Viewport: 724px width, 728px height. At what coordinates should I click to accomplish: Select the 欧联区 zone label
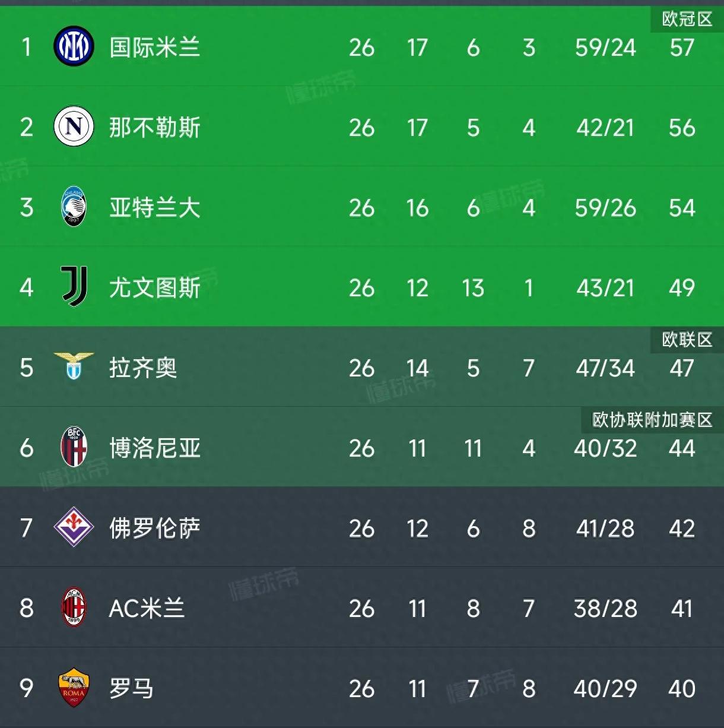[687, 340]
